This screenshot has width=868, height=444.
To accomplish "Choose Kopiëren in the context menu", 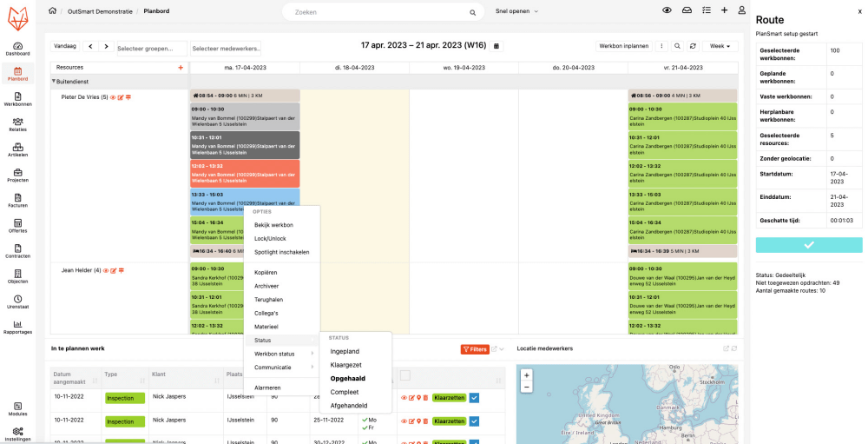I will (x=266, y=272).
